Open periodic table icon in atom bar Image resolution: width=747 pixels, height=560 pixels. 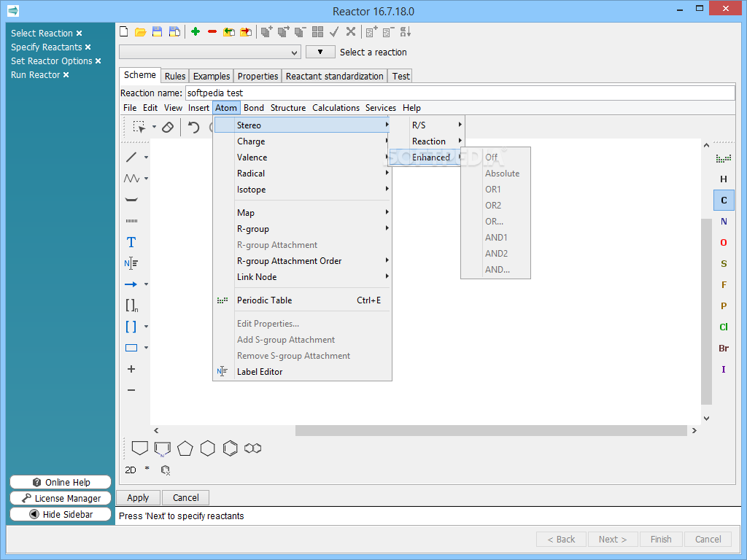pos(724,158)
